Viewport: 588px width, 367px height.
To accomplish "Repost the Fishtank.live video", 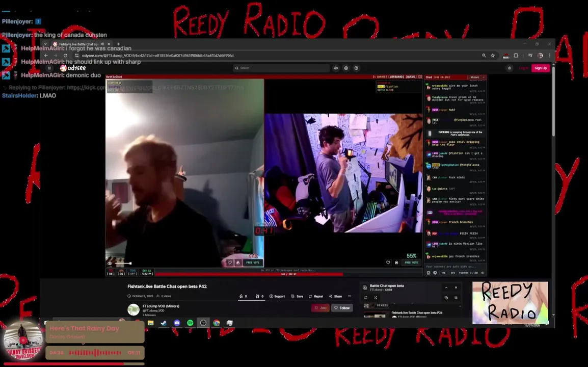I will 316,296.
